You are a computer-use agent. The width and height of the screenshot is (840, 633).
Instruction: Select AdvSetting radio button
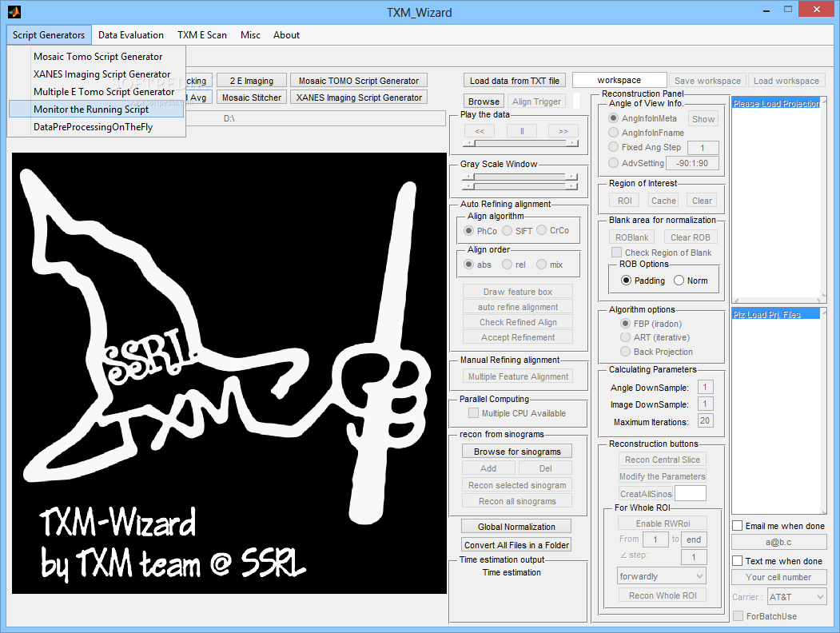coord(614,163)
